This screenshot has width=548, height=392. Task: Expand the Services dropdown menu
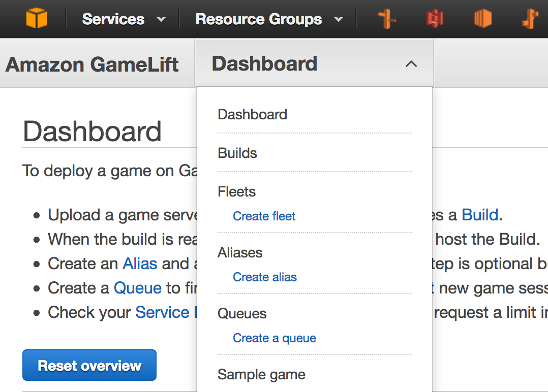click(124, 19)
